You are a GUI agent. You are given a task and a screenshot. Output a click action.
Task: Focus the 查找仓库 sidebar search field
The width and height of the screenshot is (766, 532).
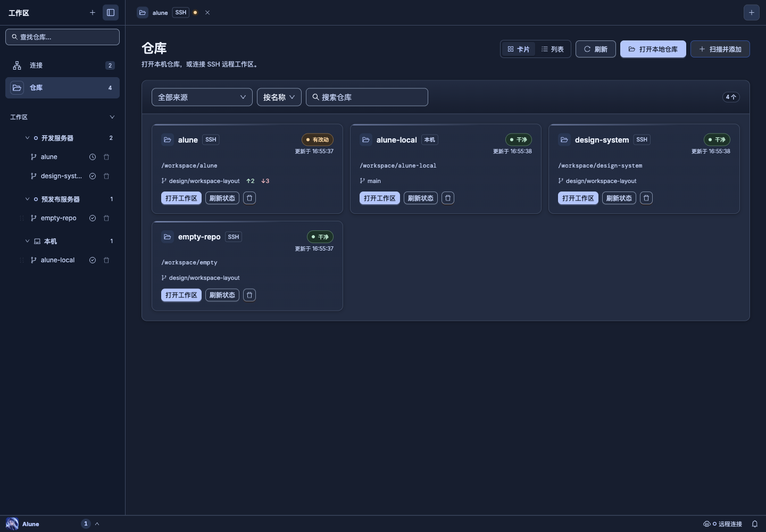tap(62, 37)
